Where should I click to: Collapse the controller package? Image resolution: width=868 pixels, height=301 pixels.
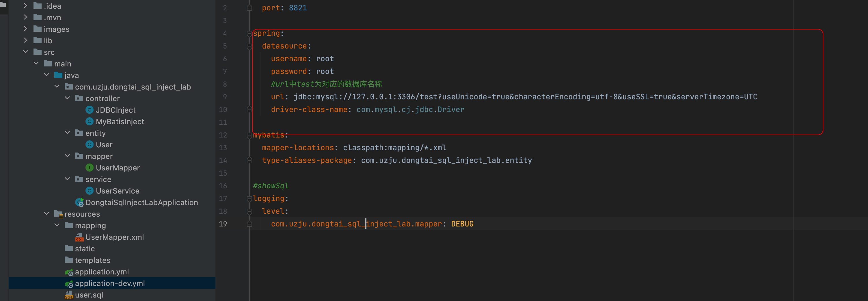click(x=67, y=98)
